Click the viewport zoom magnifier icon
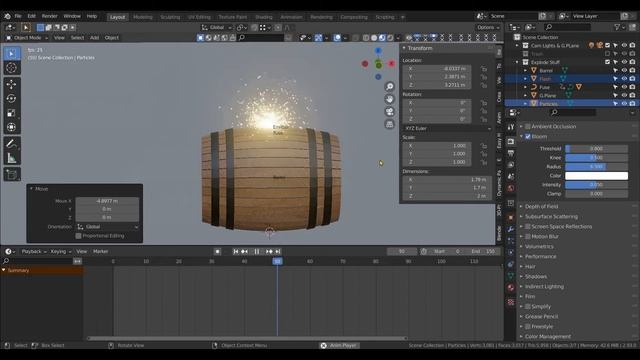The width and height of the screenshot is (640, 360). pos(390,87)
